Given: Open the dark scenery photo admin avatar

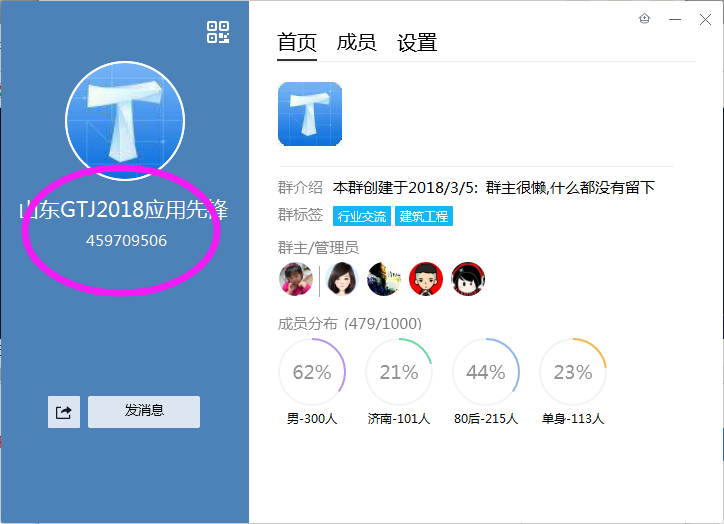Looking at the screenshot, I should 384,279.
